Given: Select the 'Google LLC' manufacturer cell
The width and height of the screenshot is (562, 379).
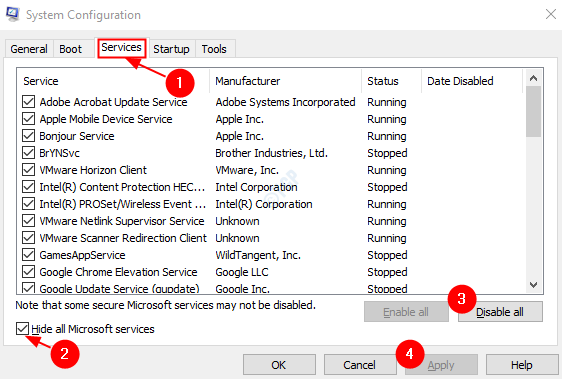Looking at the screenshot, I should pos(242,272).
